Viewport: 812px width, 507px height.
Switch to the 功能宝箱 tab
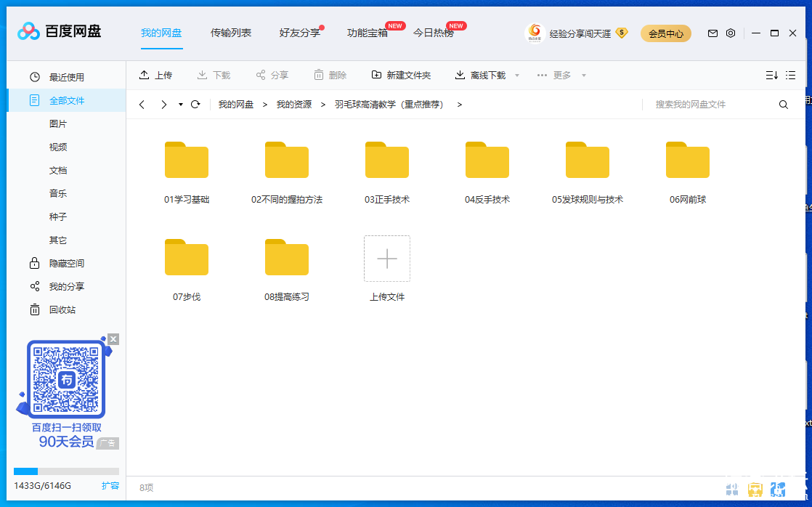[x=368, y=33]
